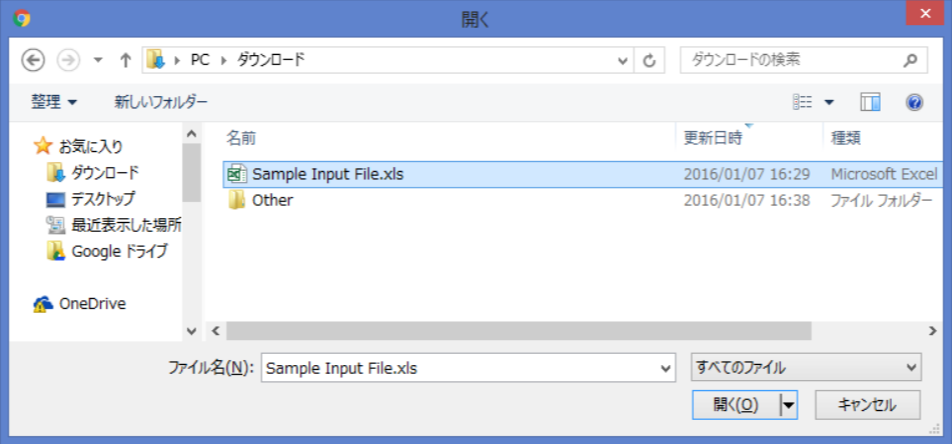Go up one folder level
This screenshot has height=444, width=952.
(125, 60)
